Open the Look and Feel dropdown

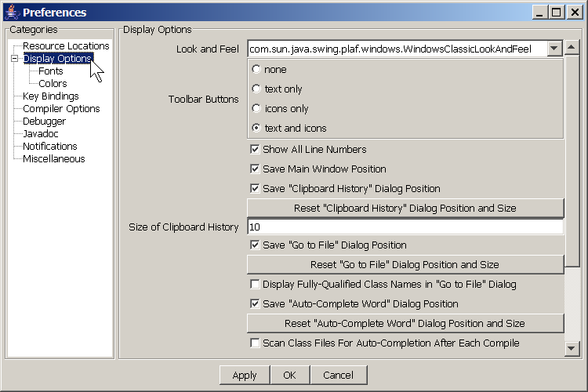click(x=554, y=49)
